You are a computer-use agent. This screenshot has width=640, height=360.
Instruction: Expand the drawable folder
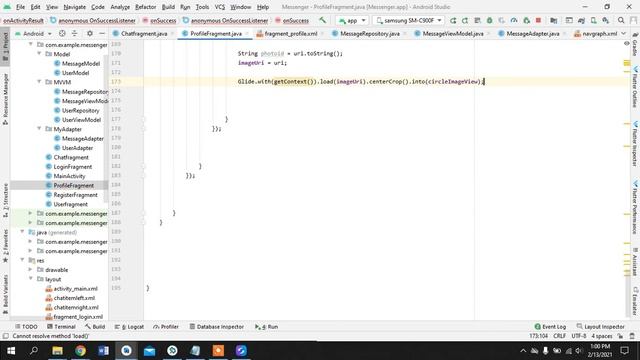pyautogui.click(x=30, y=270)
